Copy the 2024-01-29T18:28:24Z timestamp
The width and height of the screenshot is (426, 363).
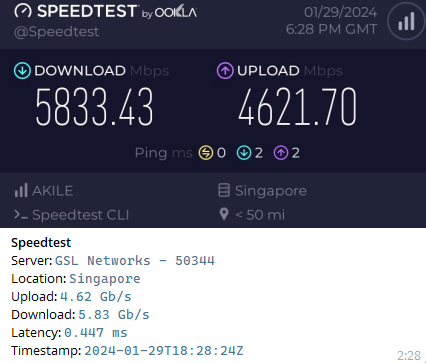pyautogui.click(x=164, y=351)
